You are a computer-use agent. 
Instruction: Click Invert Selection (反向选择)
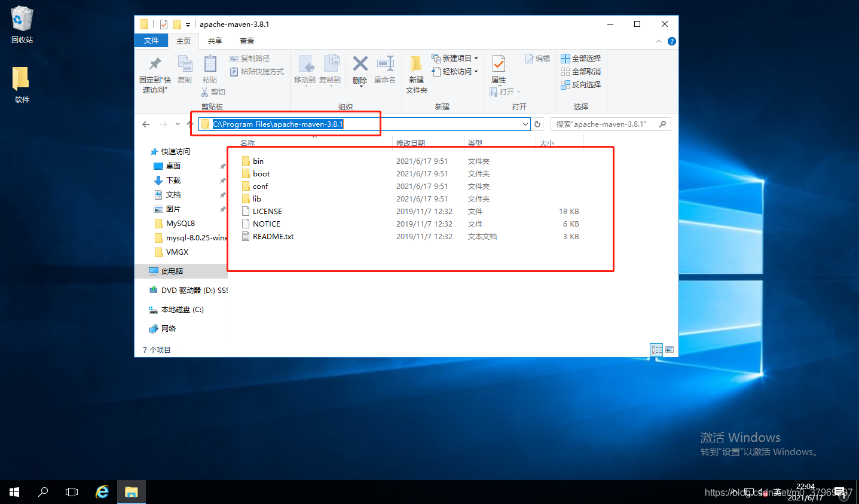(x=580, y=85)
